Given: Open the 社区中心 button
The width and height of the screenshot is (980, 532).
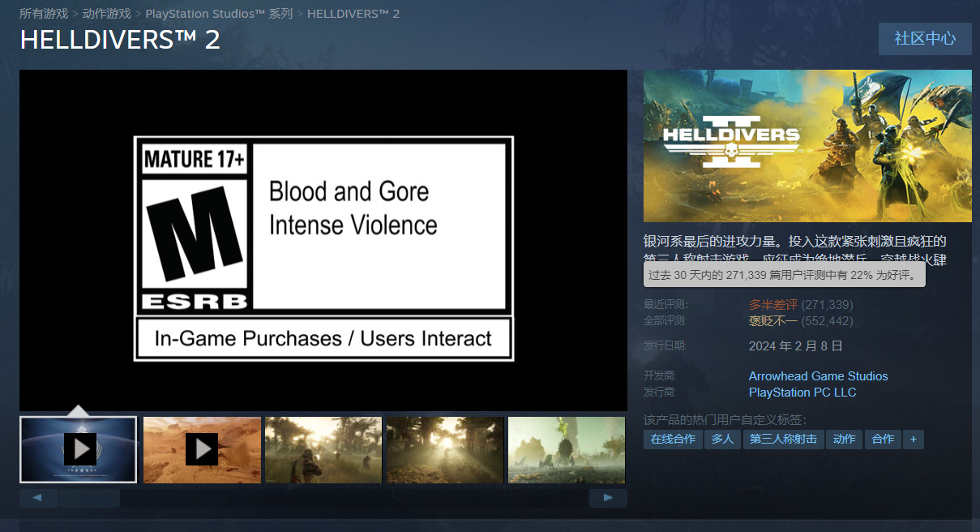Looking at the screenshot, I should (x=925, y=39).
